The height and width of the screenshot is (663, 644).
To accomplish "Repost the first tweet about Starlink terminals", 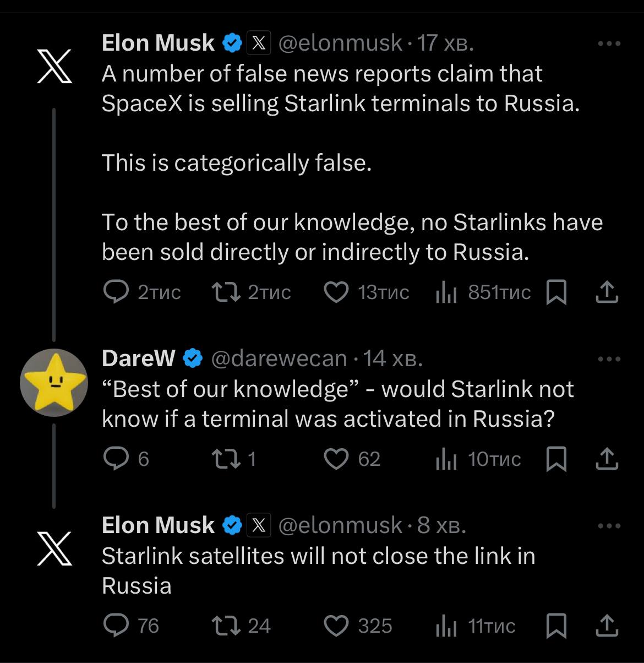I will (x=226, y=292).
